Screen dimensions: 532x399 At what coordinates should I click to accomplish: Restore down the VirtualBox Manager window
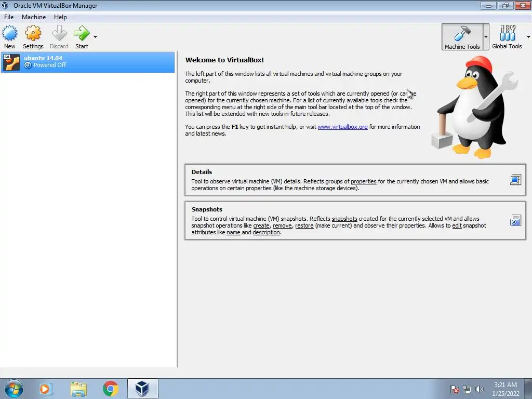[x=506, y=5]
